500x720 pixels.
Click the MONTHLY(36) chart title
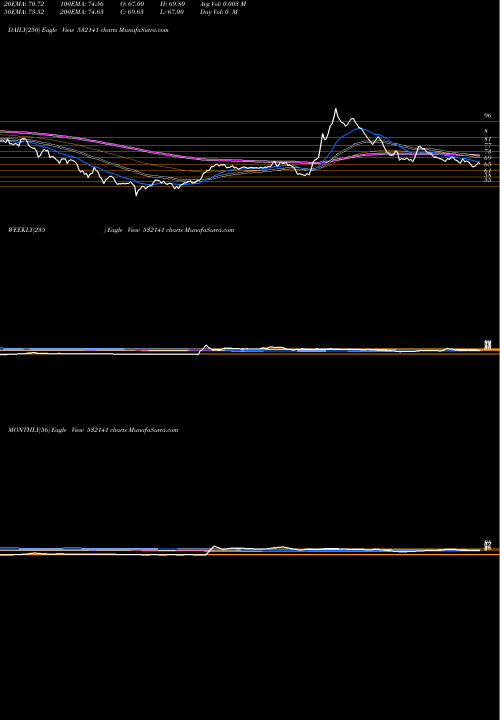(x=93, y=430)
